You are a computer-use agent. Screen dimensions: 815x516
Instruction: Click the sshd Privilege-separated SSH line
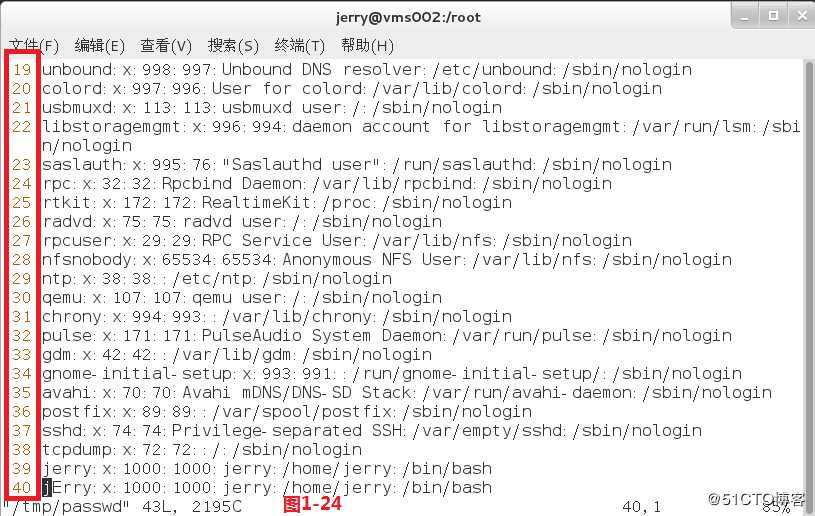click(x=372, y=430)
